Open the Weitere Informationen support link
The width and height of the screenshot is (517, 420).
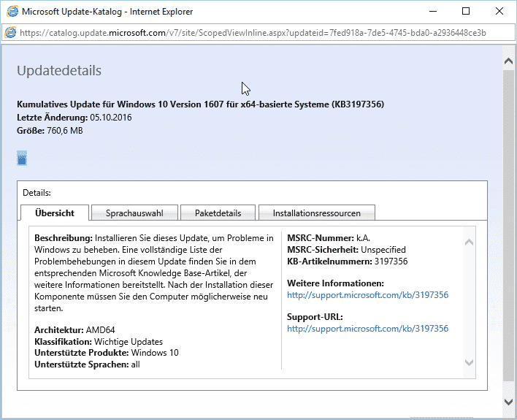coord(367,294)
